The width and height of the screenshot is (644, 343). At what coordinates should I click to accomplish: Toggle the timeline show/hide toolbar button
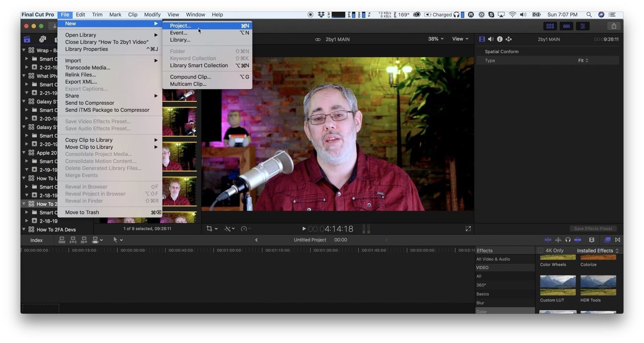pos(566,26)
